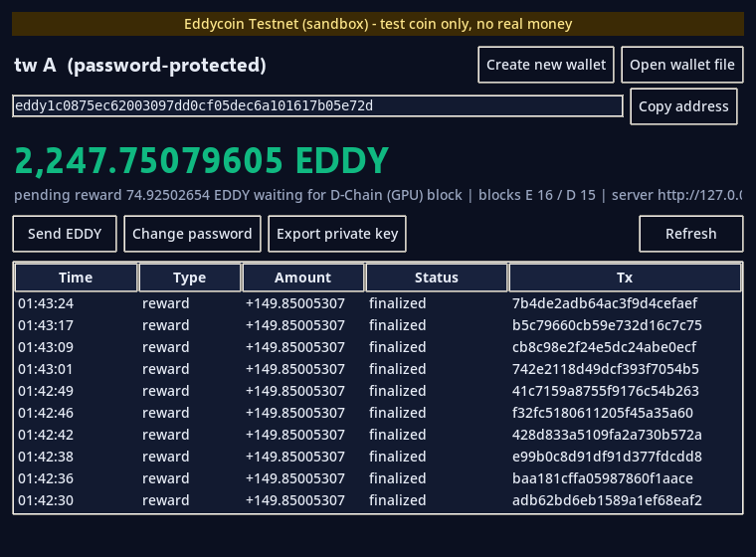Click the 2,247.75079605 EDDY balance
The width and height of the screenshot is (756, 557).
click(202, 160)
